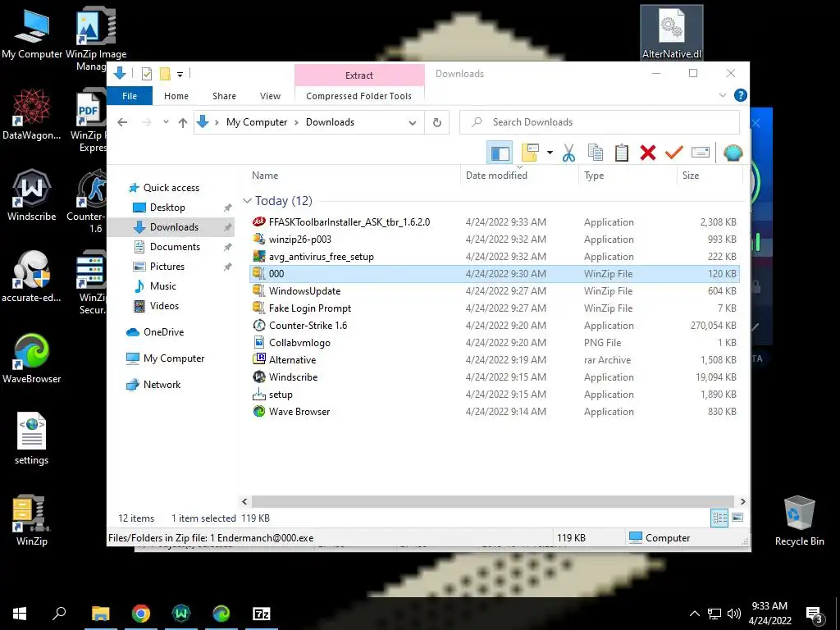Image resolution: width=840 pixels, height=630 pixels.
Task: Click the horizontal scrollbar of file list
Action: point(493,501)
